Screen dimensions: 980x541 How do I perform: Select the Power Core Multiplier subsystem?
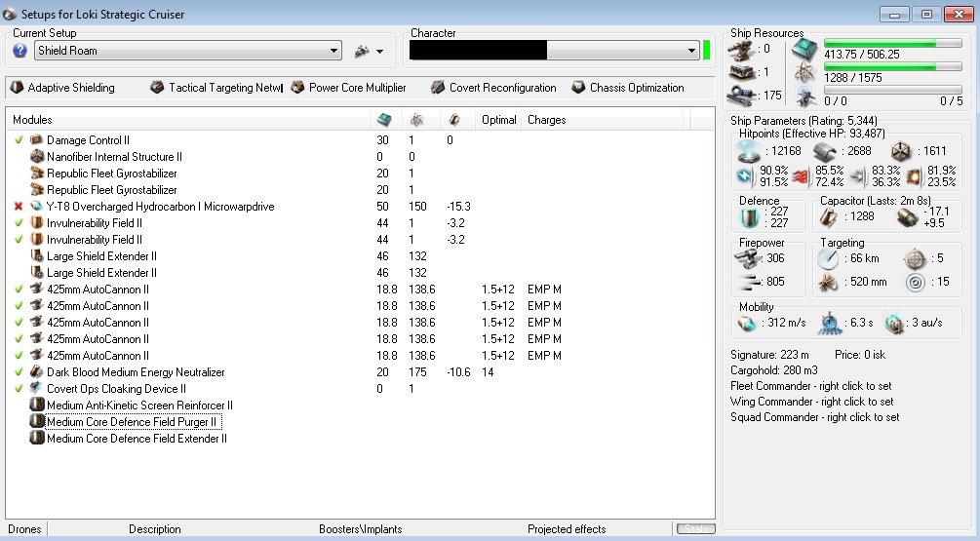click(x=349, y=88)
